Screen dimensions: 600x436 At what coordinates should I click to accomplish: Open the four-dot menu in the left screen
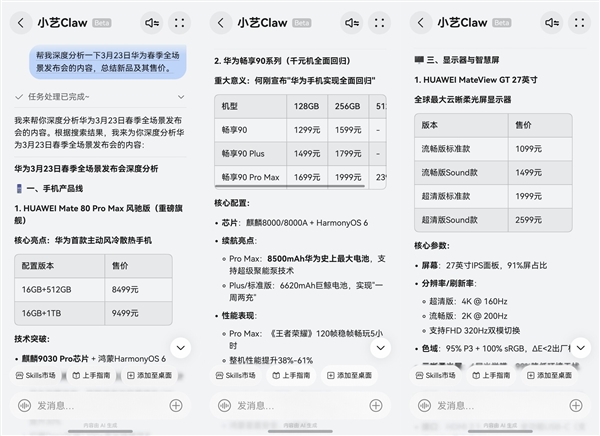point(179,22)
